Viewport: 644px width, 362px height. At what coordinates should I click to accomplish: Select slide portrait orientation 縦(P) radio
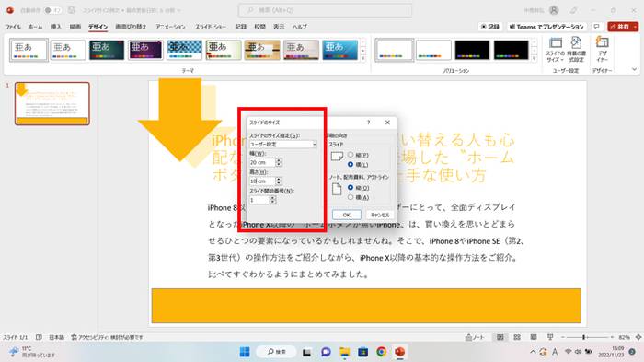(x=351, y=155)
